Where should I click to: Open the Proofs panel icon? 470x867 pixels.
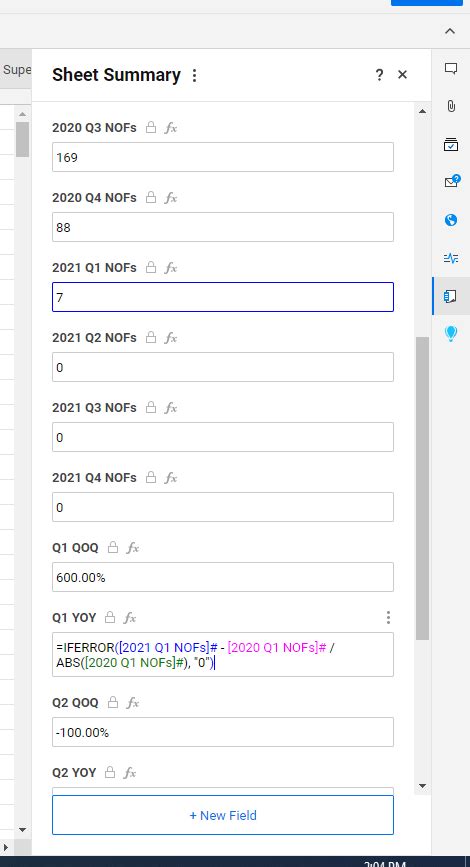click(451, 144)
